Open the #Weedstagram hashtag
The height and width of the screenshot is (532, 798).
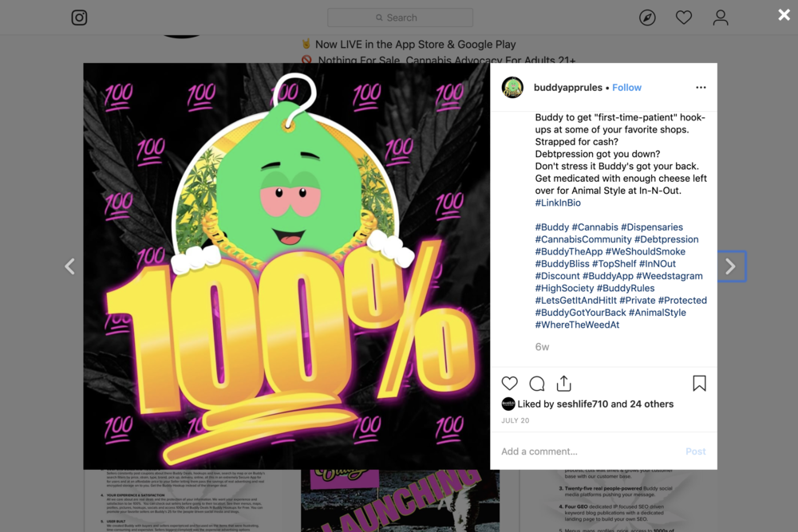[670, 276]
